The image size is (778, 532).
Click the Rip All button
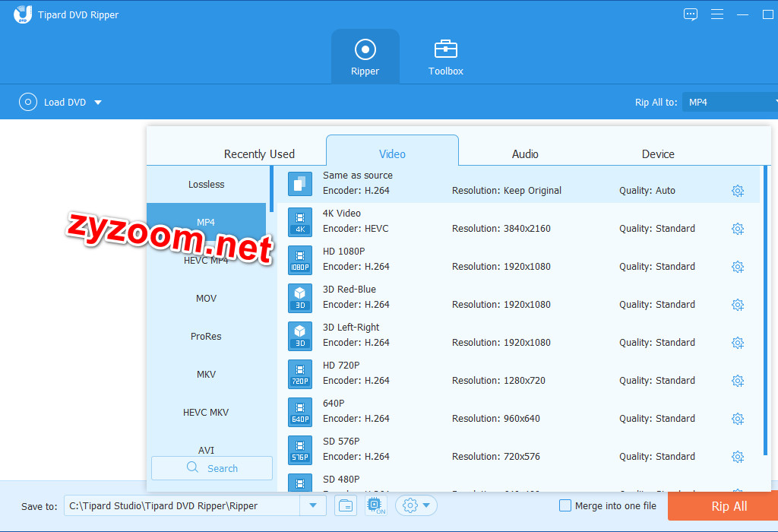click(x=723, y=506)
